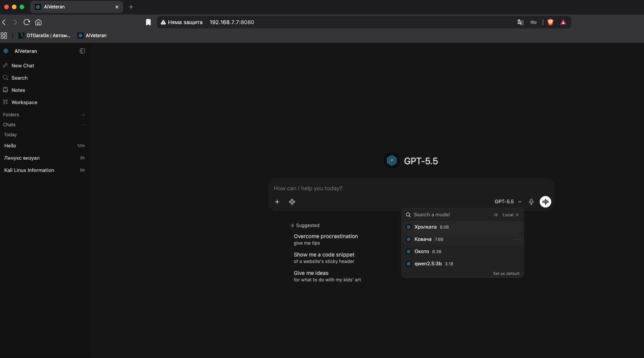Collapse the sidebar with the panel toggle icon
Viewport: 644px width, 358px height.
pos(82,51)
